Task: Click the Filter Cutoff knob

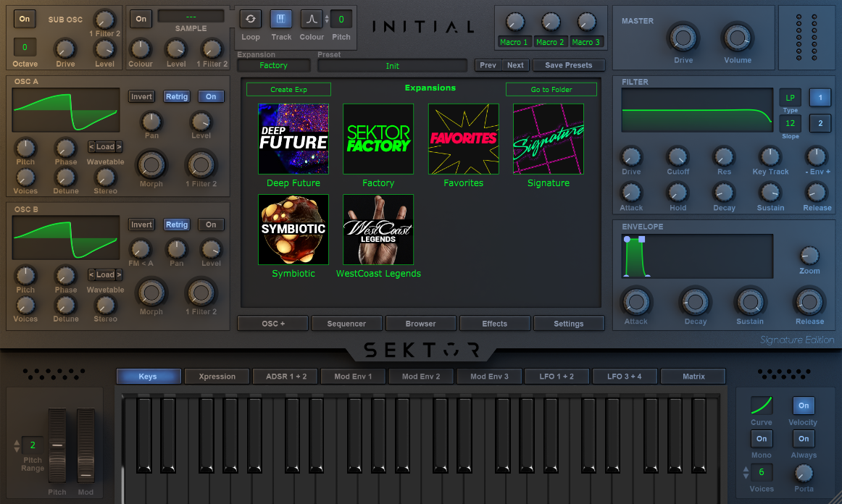Action: pyautogui.click(x=678, y=156)
